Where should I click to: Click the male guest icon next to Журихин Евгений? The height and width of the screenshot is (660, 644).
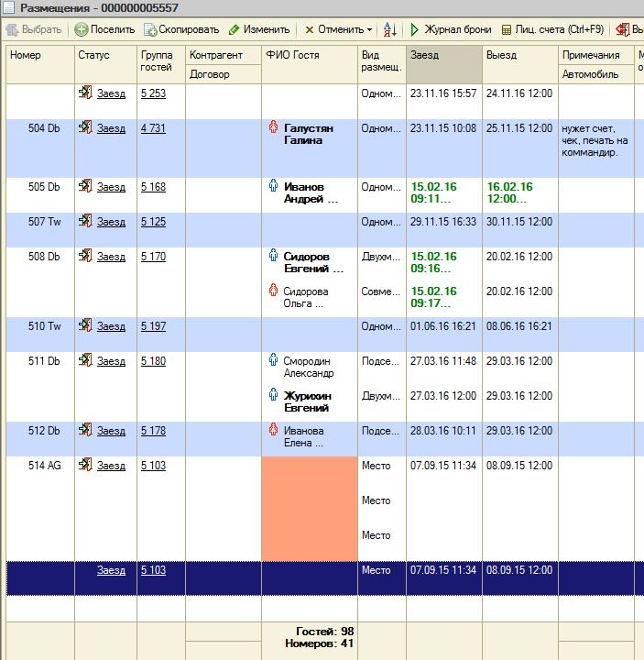point(273,394)
